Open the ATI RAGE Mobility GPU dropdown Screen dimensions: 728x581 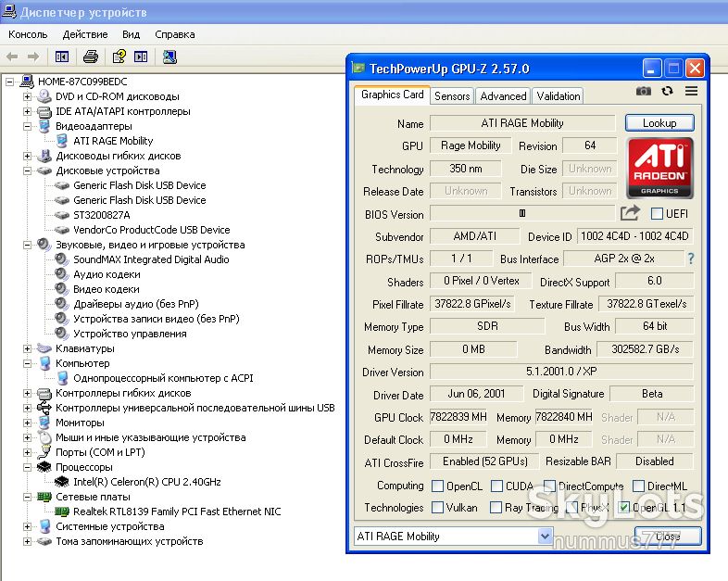[x=545, y=536]
